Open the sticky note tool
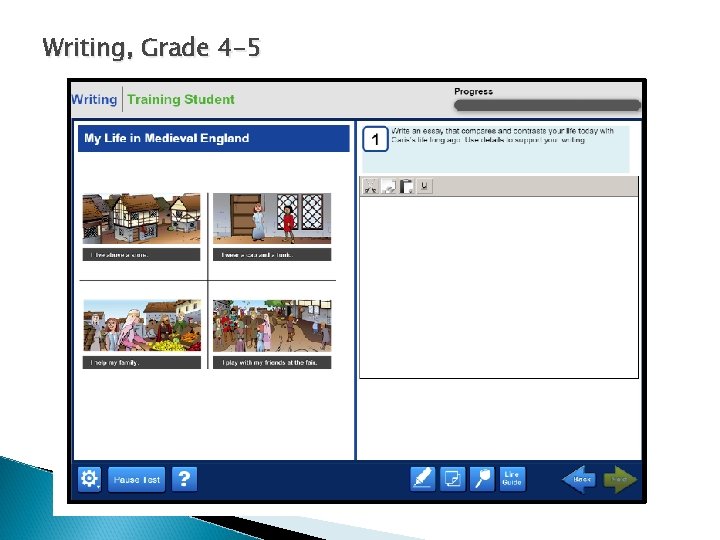Screen dimensions: 720x540 (x=452, y=479)
